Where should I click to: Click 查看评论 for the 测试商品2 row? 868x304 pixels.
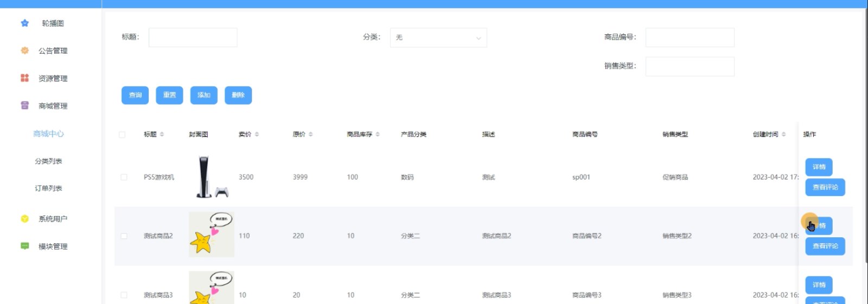point(825,246)
